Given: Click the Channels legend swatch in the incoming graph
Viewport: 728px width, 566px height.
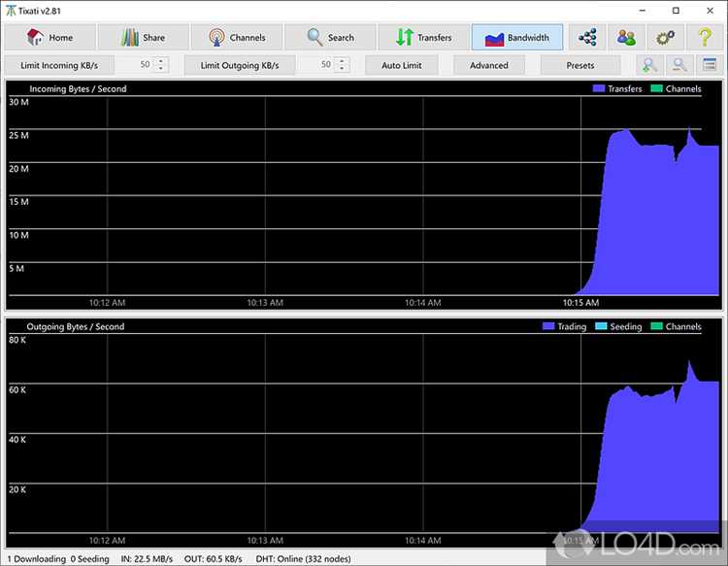Looking at the screenshot, I should (x=656, y=88).
